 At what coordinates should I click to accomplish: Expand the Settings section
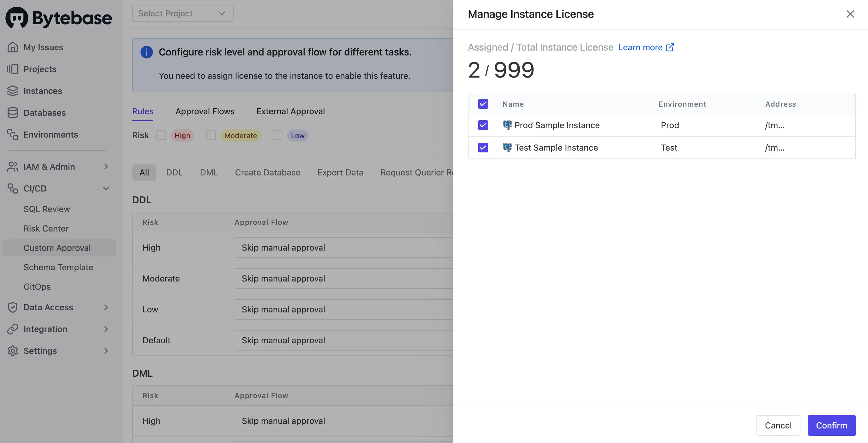click(106, 351)
